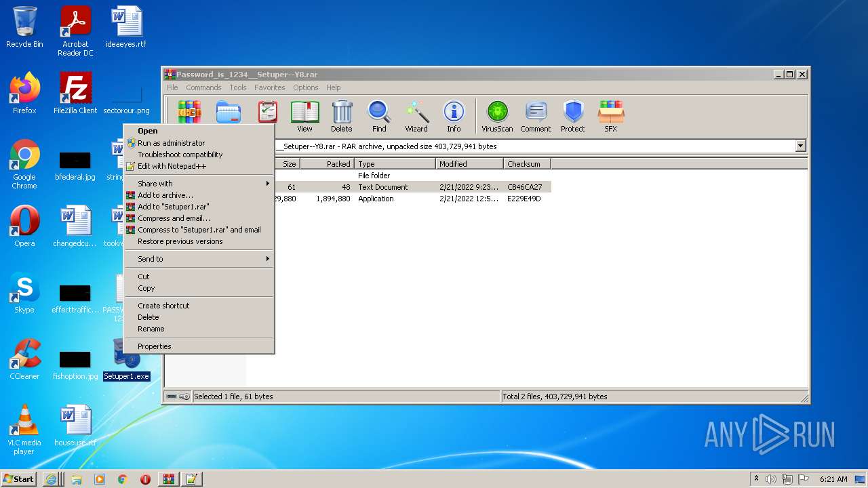Select the bfederal.jpg desktop file
Screen dimensions: 868x488
click(x=75, y=166)
